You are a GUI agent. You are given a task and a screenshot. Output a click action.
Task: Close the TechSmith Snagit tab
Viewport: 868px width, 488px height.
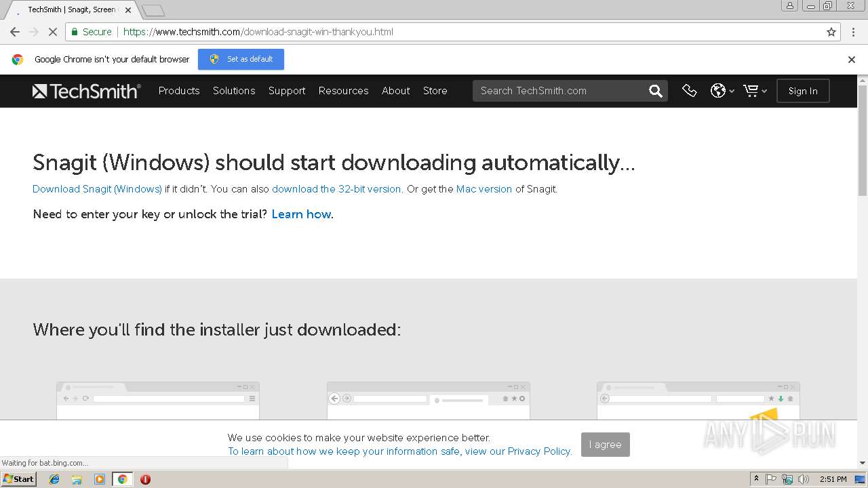coord(128,10)
